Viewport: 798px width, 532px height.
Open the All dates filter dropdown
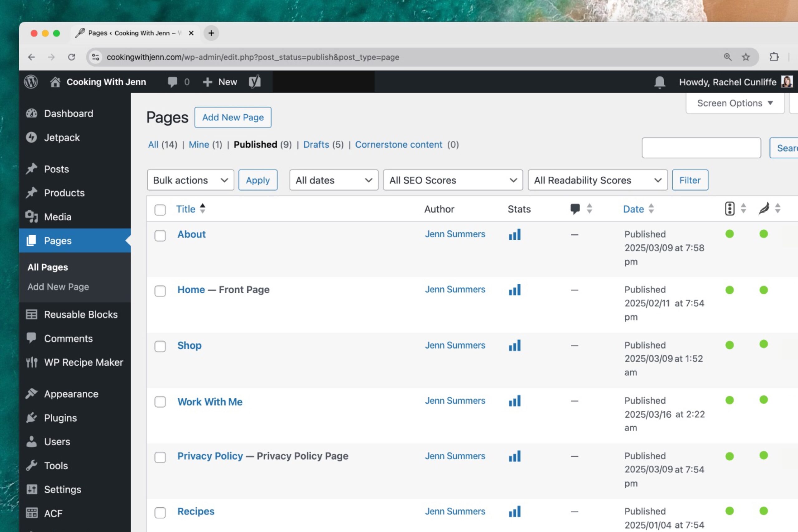pyautogui.click(x=333, y=180)
